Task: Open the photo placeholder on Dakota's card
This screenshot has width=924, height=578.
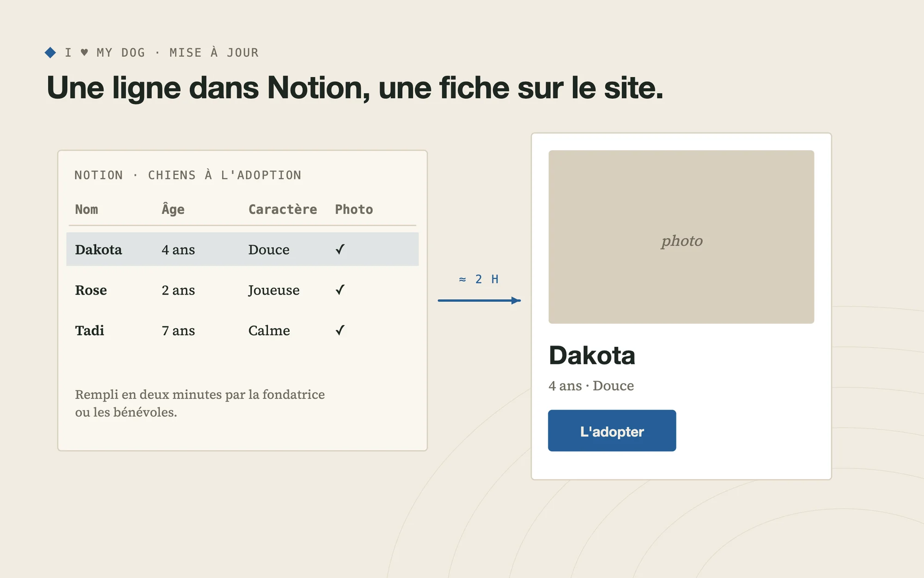Action: (x=681, y=237)
